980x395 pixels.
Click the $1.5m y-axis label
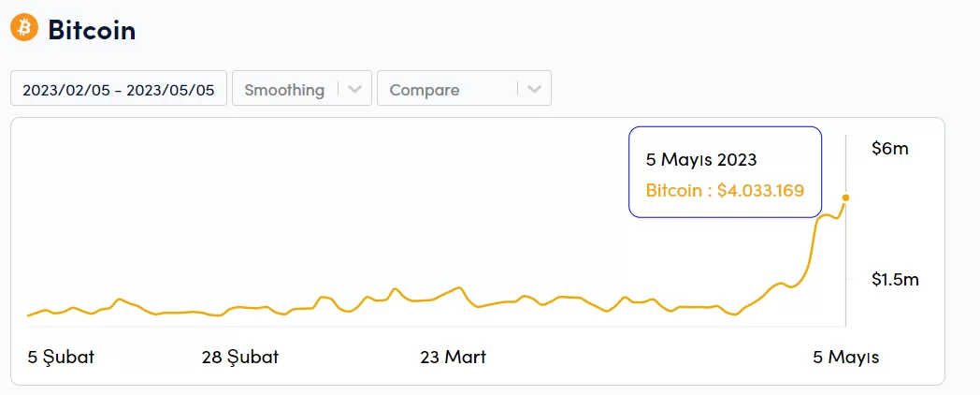click(895, 279)
